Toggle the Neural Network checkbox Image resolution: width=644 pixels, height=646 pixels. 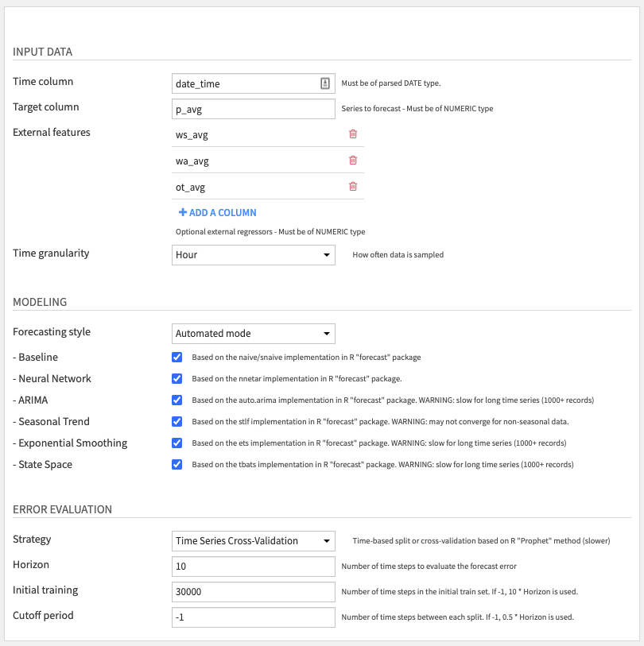coord(177,378)
